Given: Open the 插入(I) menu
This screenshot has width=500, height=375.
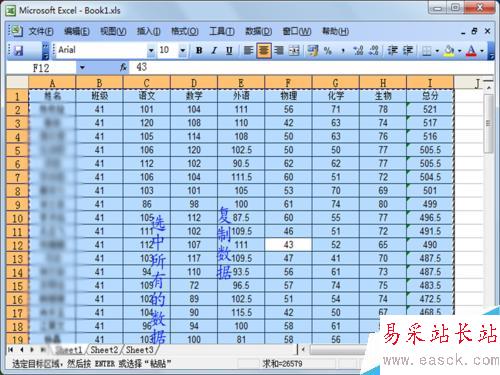Looking at the screenshot, I should click(x=149, y=31).
